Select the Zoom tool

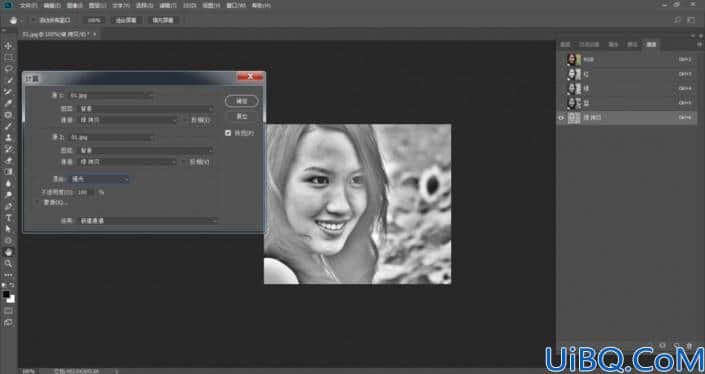[x=8, y=263]
